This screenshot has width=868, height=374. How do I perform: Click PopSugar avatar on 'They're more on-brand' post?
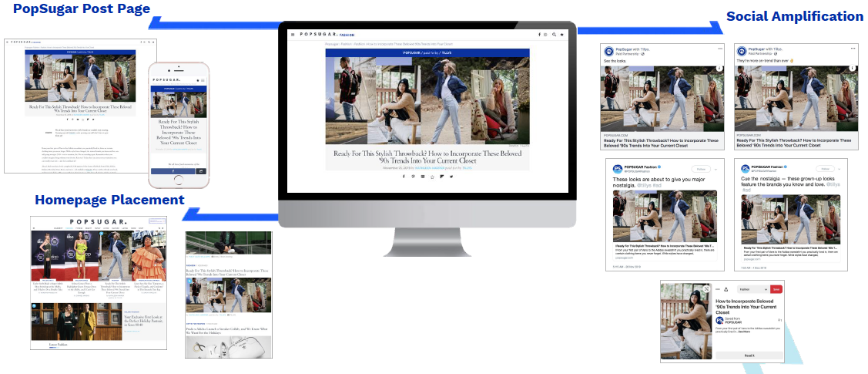[x=742, y=51]
